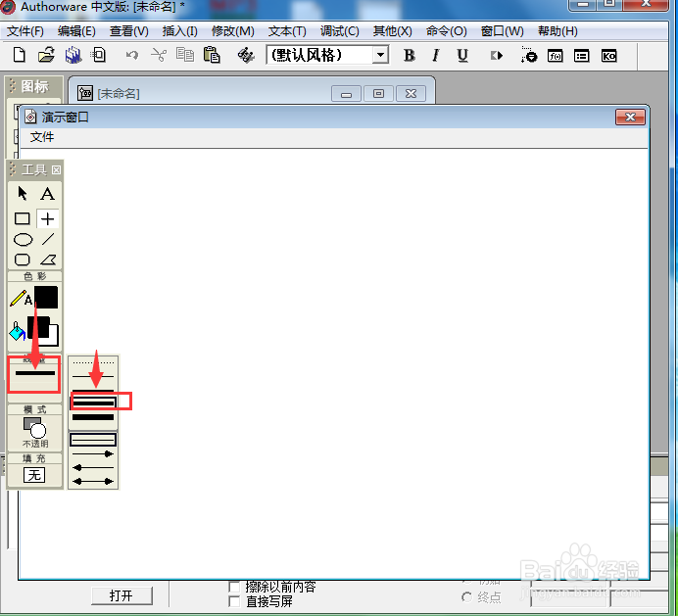Open the 文本(T) menu
The width and height of the screenshot is (678, 616).
click(287, 31)
